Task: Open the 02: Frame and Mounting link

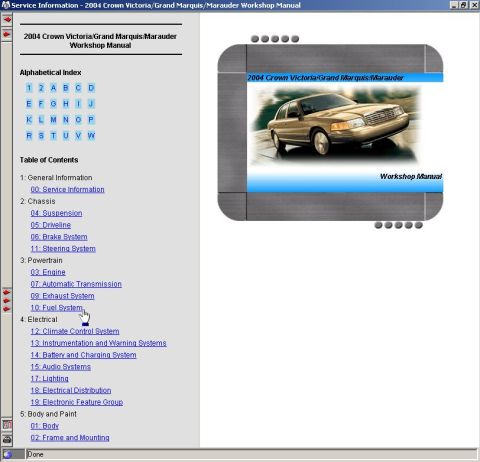Action: pyautogui.click(x=70, y=438)
